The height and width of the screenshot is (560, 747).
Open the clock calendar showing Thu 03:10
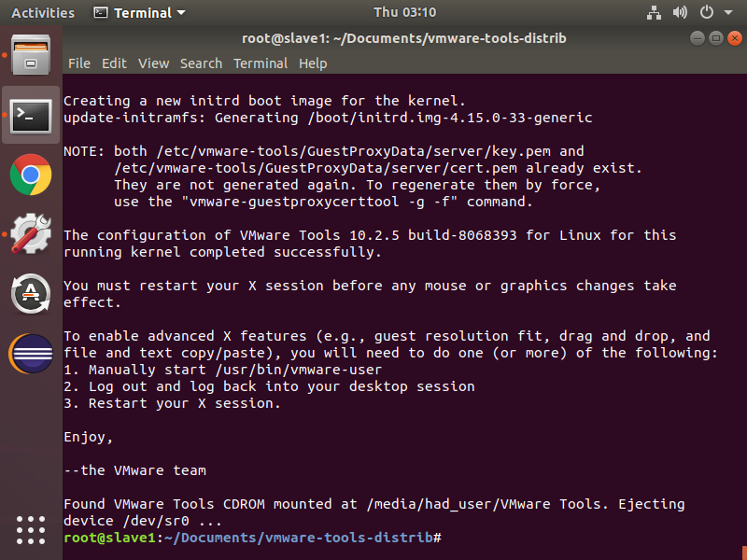tap(404, 13)
